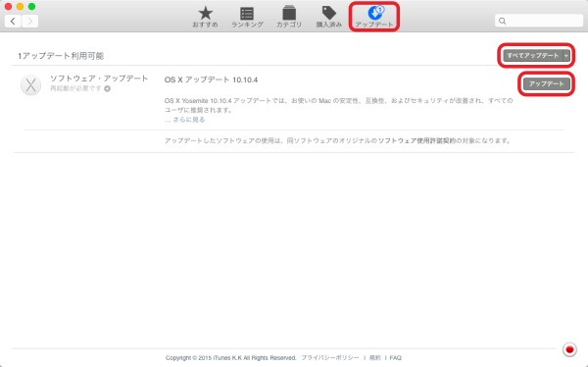
Task: Click the すべてアップデート button
Action: [533, 56]
